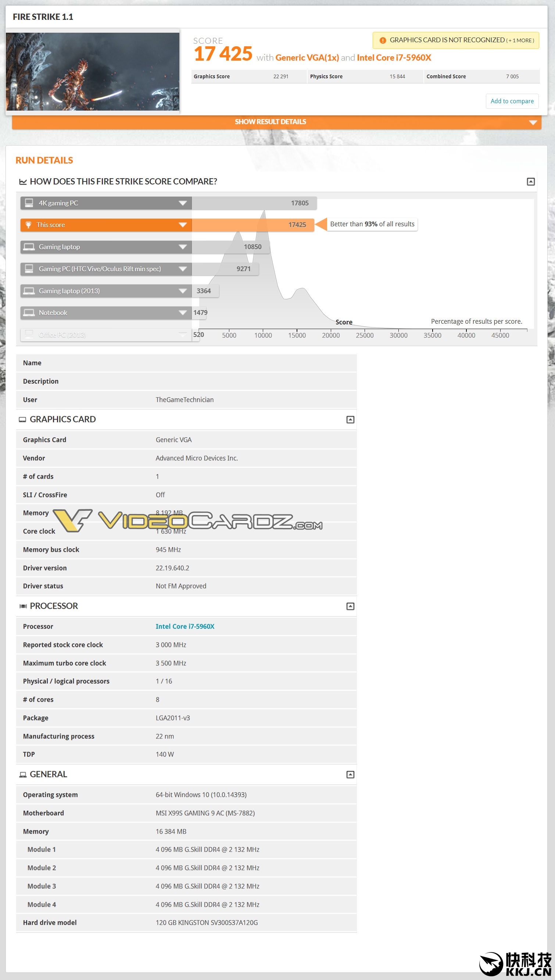This screenshot has height=980, width=555.
Task: Click the laptop icon on Gaming laptop row
Action: pos(29,247)
